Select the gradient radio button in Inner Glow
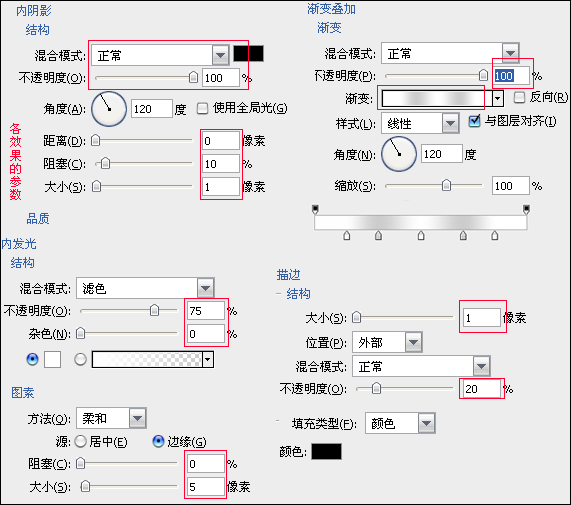The height and width of the screenshot is (505, 571). pyautogui.click(x=80, y=359)
